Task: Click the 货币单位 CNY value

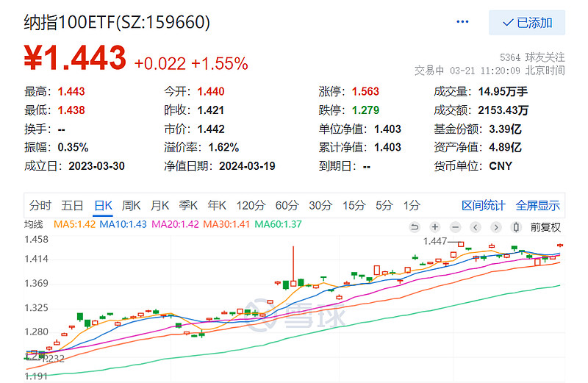Action: pyautogui.click(x=501, y=166)
